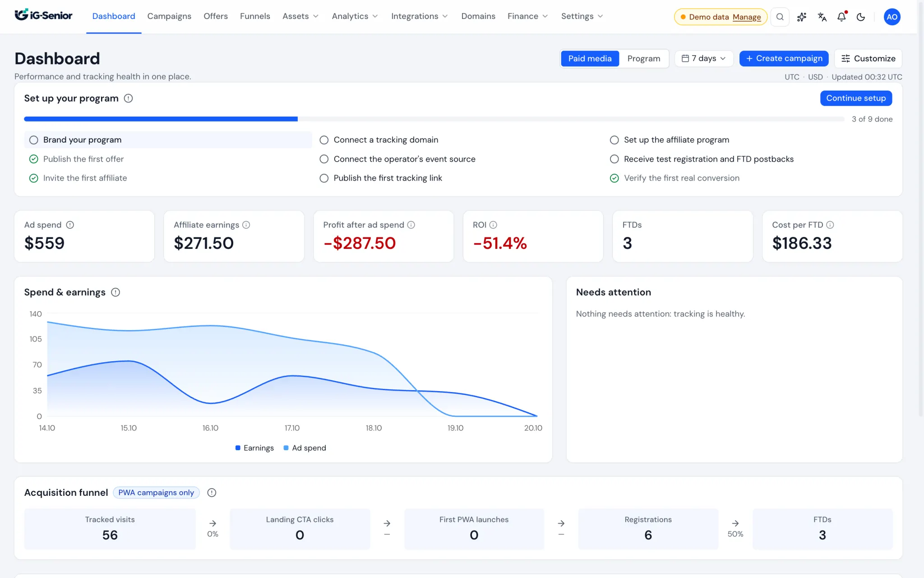Image resolution: width=924 pixels, height=578 pixels.
Task: Open the Campaigns tab
Action: pyautogui.click(x=169, y=16)
